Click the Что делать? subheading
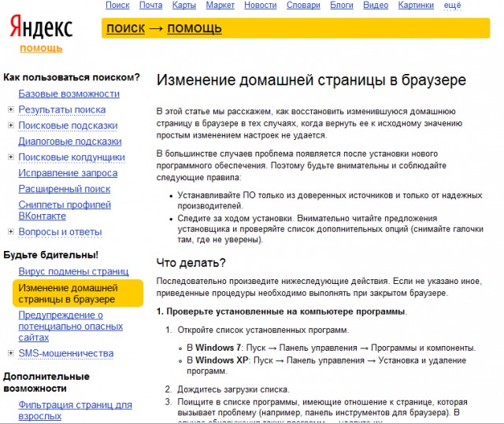Image resolution: width=504 pixels, height=424 pixels. coord(191,263)
